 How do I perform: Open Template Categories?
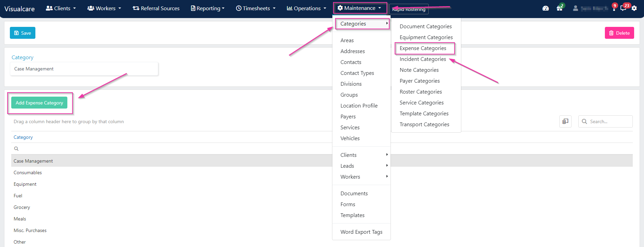(424, 113)
